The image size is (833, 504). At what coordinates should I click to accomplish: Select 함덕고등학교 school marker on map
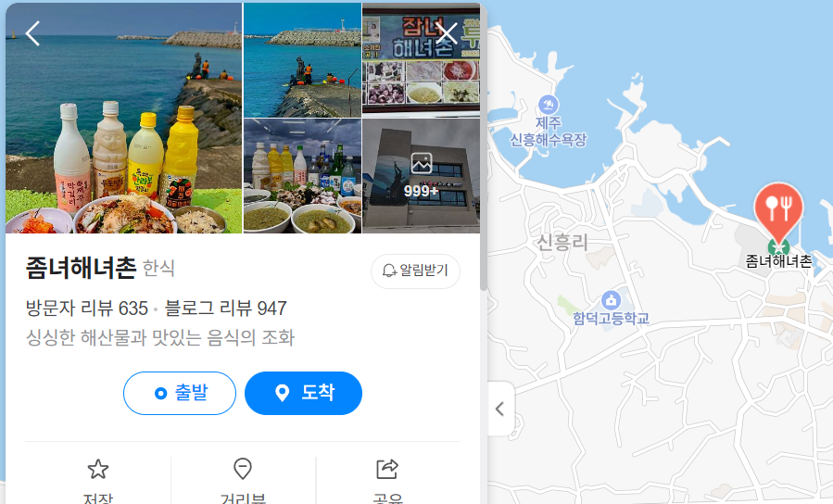[x=611, y=309]
